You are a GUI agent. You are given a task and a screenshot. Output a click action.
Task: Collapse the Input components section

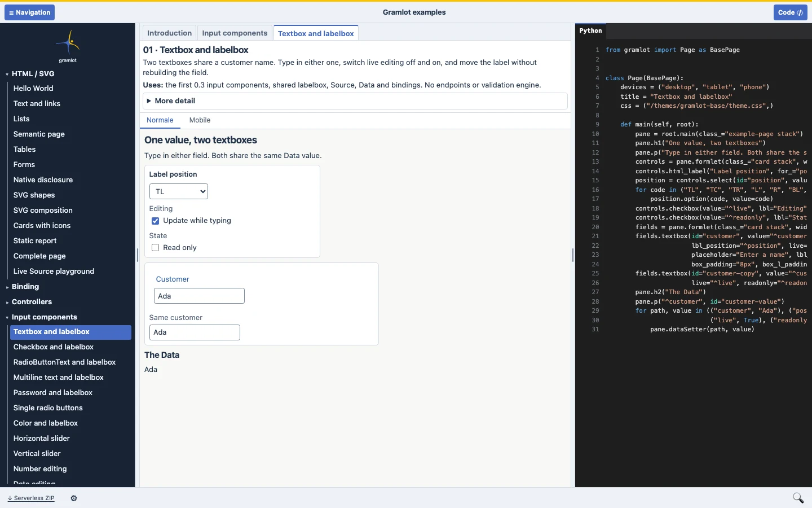point(44,317)
